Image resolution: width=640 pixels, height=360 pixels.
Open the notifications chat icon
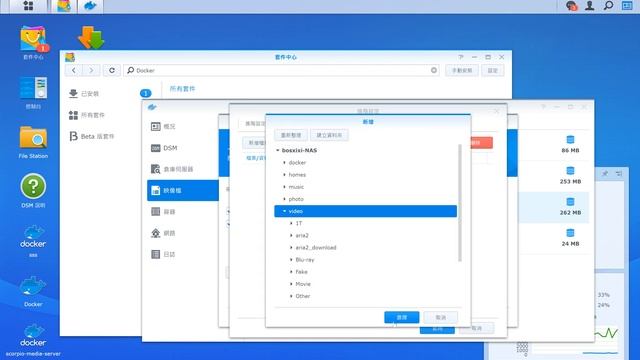(571, 6)
